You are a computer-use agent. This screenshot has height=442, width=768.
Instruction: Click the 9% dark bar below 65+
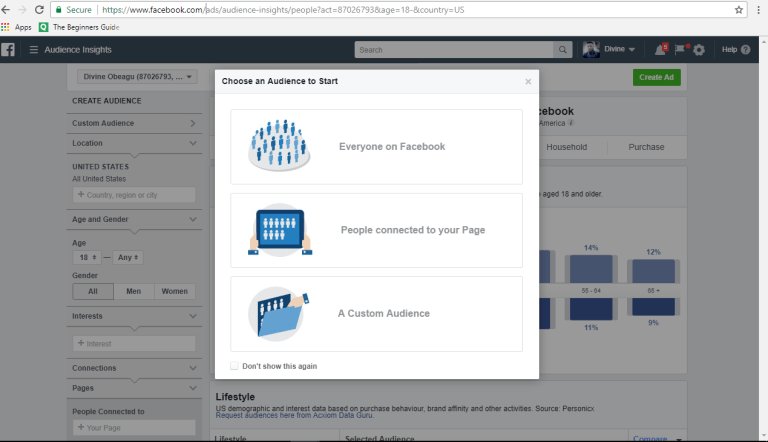coord(653,307)
